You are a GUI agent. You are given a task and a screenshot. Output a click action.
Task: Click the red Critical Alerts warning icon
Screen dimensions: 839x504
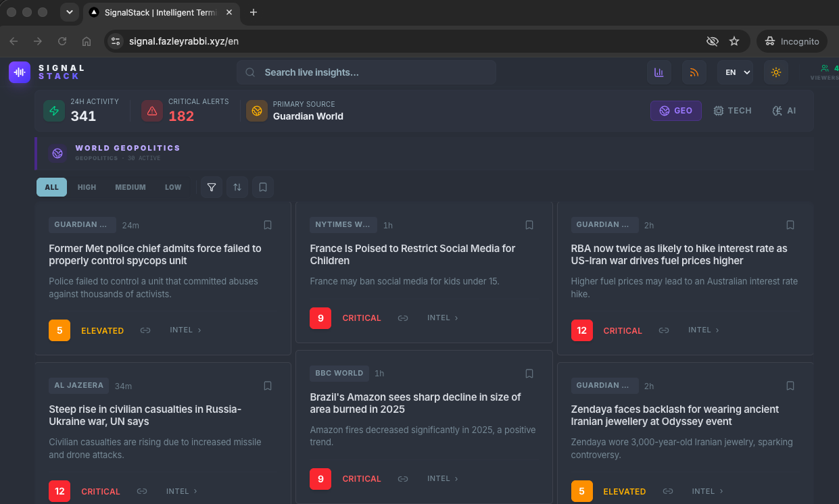(x=152, y=111)
